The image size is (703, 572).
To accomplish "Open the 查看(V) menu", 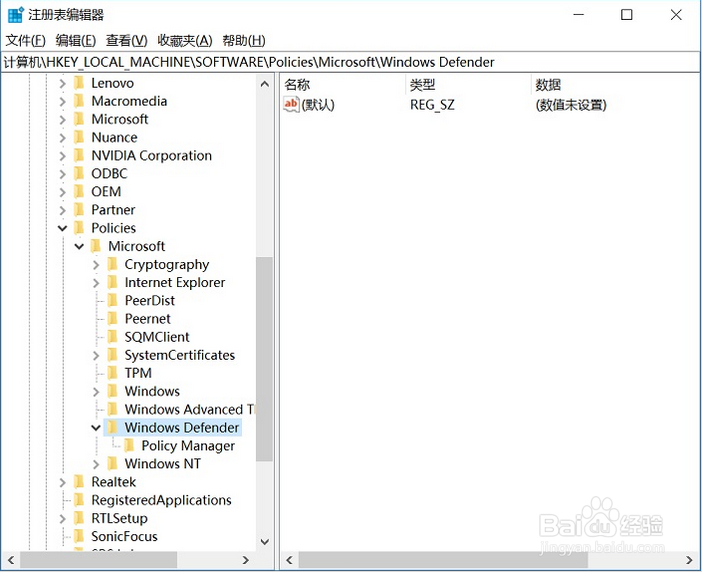I will (126, 41).
